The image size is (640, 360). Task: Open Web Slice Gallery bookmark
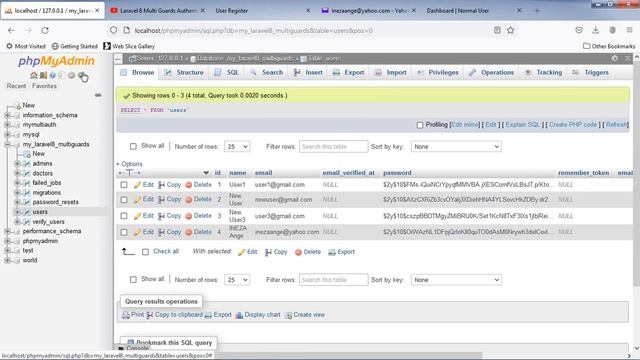coord(129,47)
